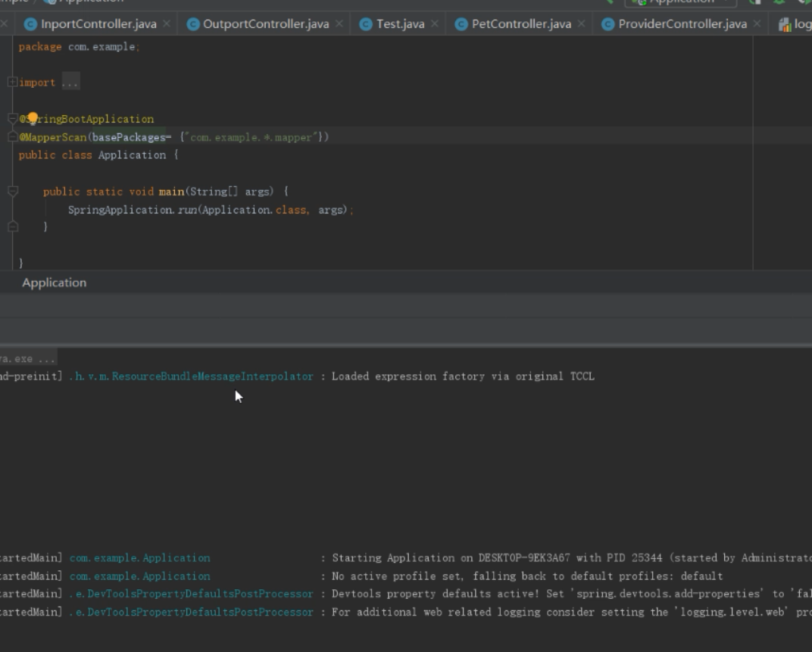Collapse the main method fold marker
Screen dimensions: 812x652
pyautogui.click(x=13, y=191)
